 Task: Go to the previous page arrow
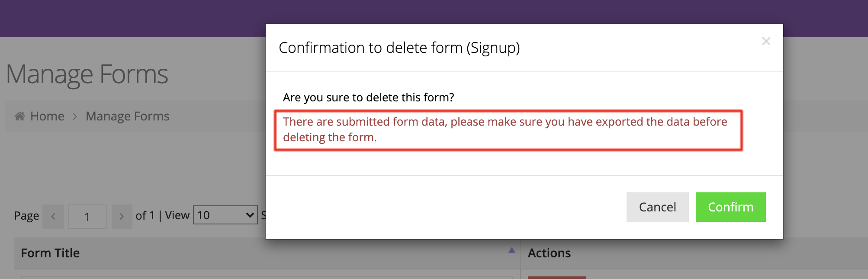pos(53,216)
